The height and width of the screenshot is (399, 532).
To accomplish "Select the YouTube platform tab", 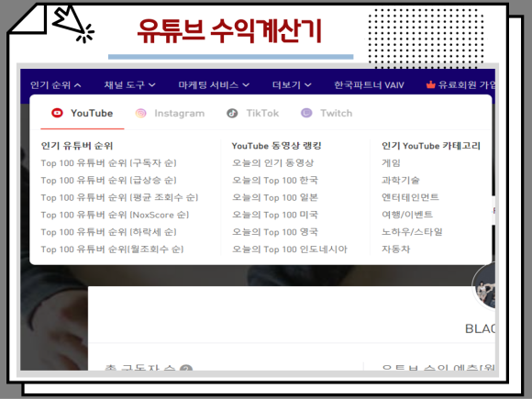I will coord(83,114).
